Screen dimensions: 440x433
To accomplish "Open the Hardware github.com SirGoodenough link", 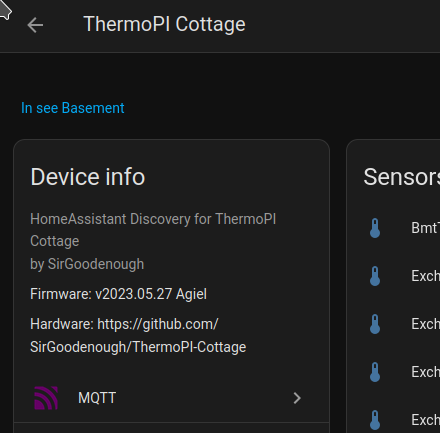I will pyautogui.click(x=138, y=335).
